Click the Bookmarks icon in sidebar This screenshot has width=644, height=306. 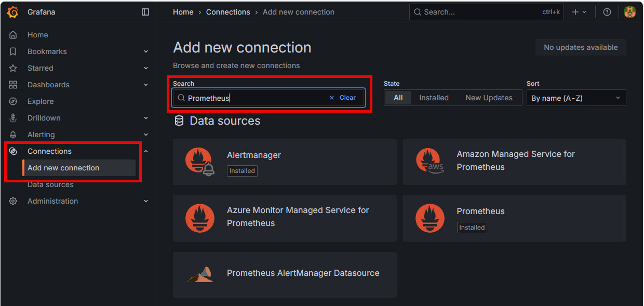14,51
